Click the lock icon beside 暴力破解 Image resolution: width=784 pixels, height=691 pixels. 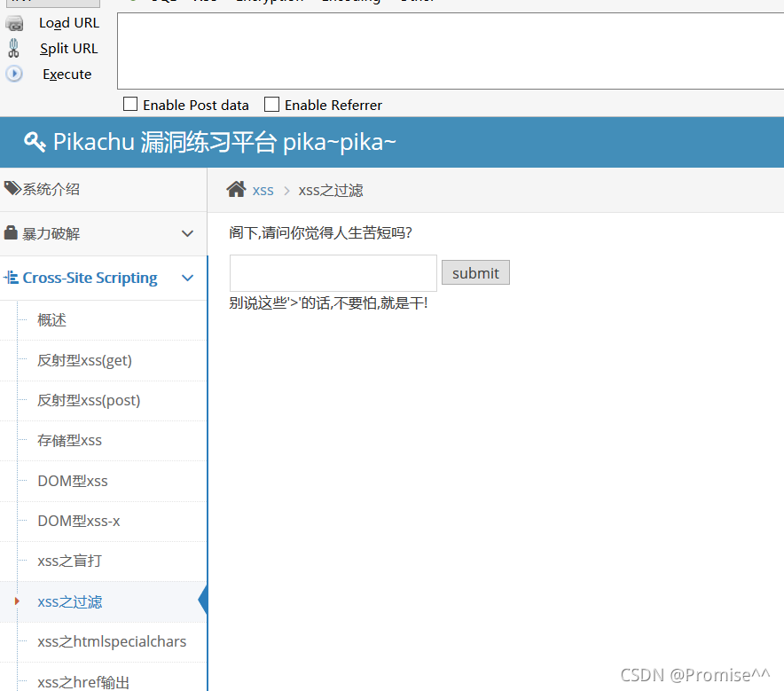[x=11, y=232]
